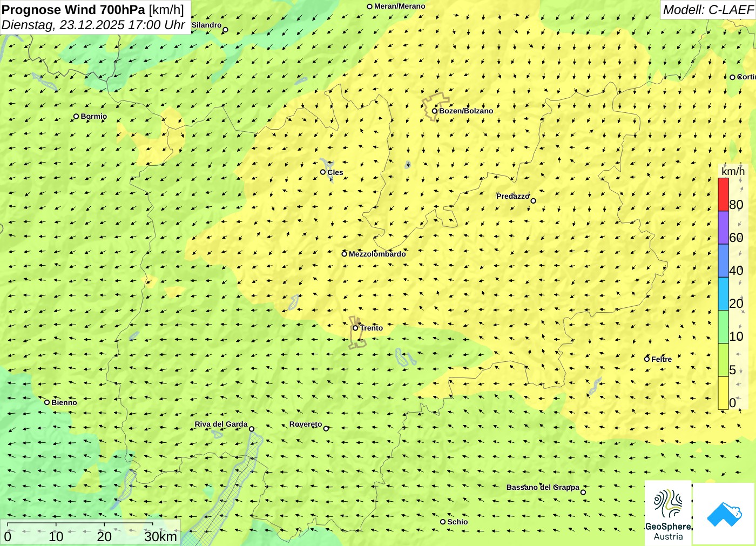Click the 'Predazzo' town label

tap(513, 196)
